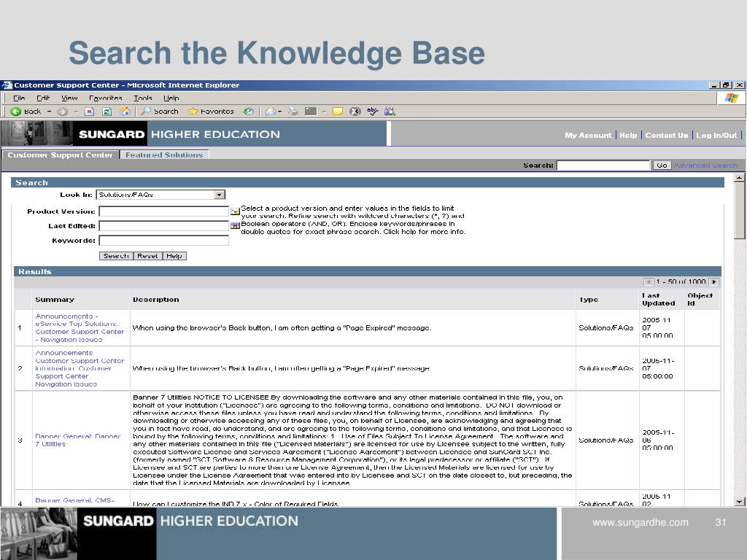Click the Last Edited input field

point(164,226)
